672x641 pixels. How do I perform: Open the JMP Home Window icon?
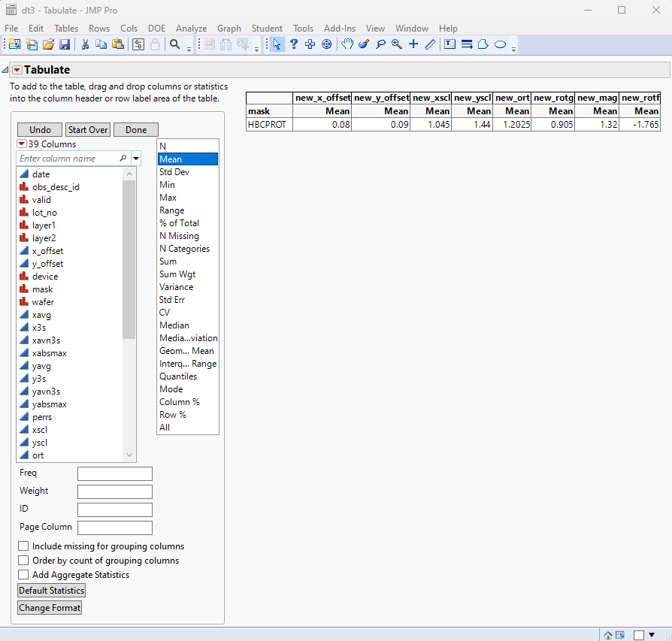[607, 635]
